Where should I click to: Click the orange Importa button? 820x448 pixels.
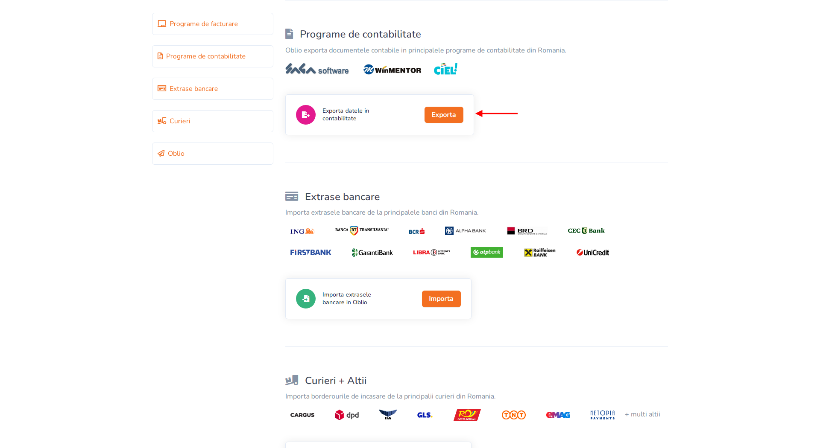click(x=441, y=298)
